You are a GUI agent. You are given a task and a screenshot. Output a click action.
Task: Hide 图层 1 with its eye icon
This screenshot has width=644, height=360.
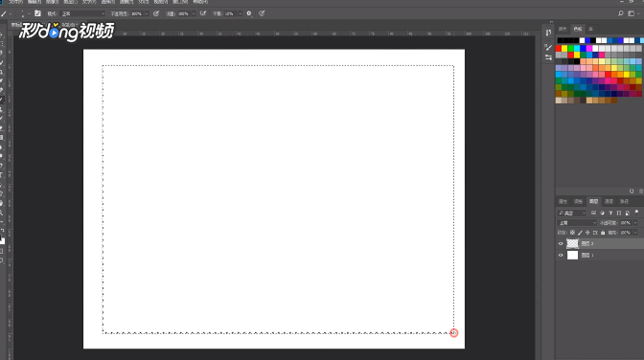561,255
